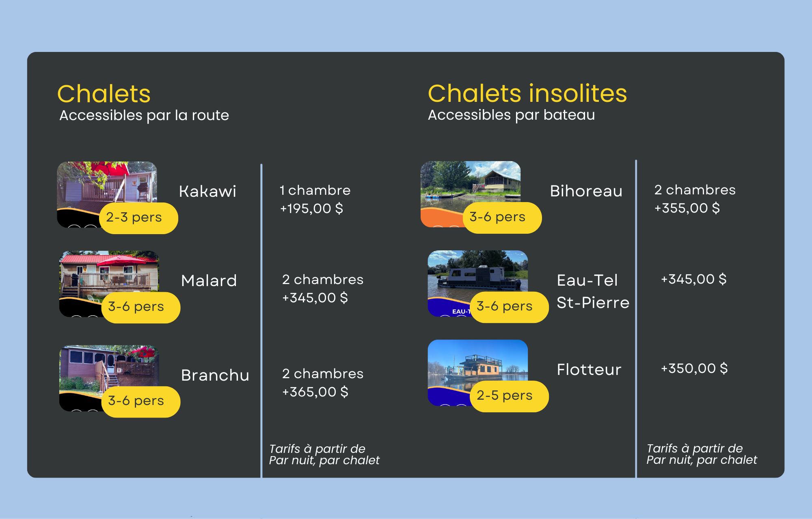Open the Branchu chalet name
The width and height of the screenshot is (812, 519).
(215, 375)
